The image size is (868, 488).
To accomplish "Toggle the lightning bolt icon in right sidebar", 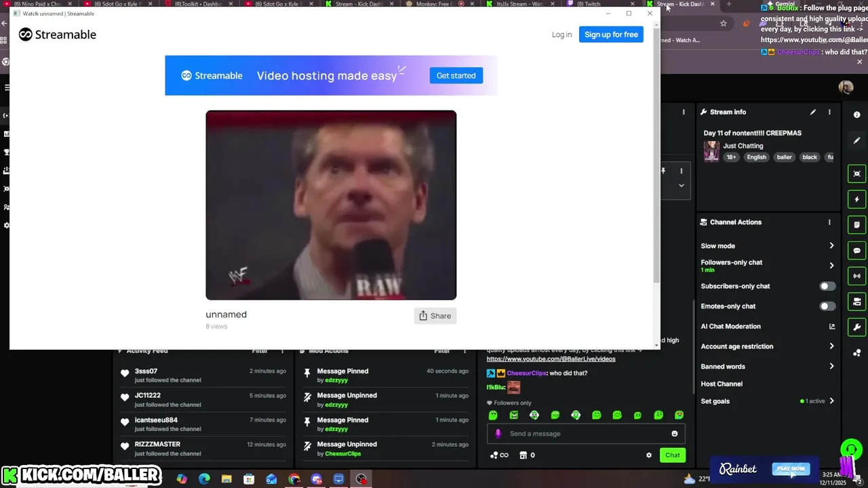I will coord(857,199).
